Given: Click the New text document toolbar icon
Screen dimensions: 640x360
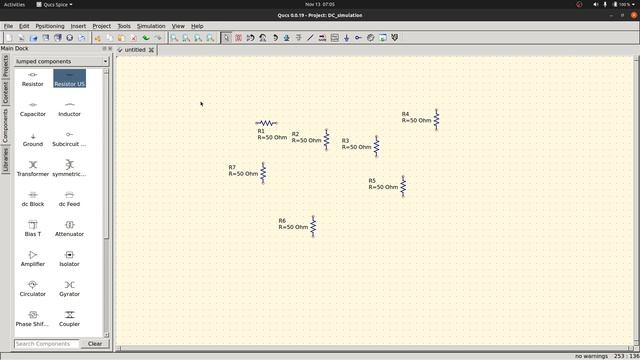Looking at the screenshot, I should point(21,38).
